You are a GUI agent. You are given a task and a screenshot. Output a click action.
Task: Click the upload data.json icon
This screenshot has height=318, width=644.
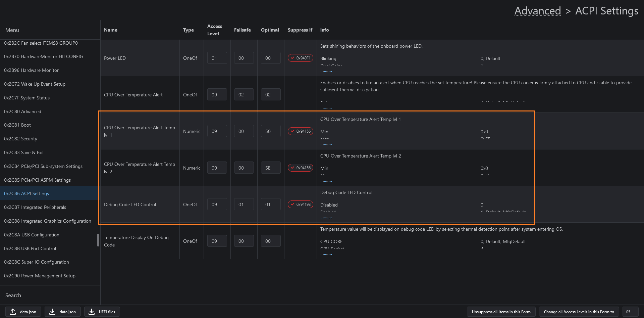pyautogui.click(x=13, y=312)
